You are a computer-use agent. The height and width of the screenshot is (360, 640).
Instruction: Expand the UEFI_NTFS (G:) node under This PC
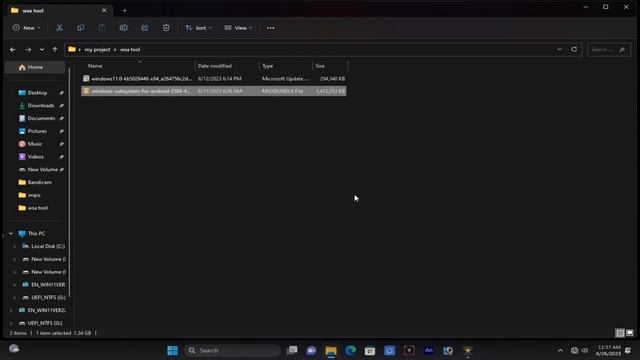pos(15,298)
